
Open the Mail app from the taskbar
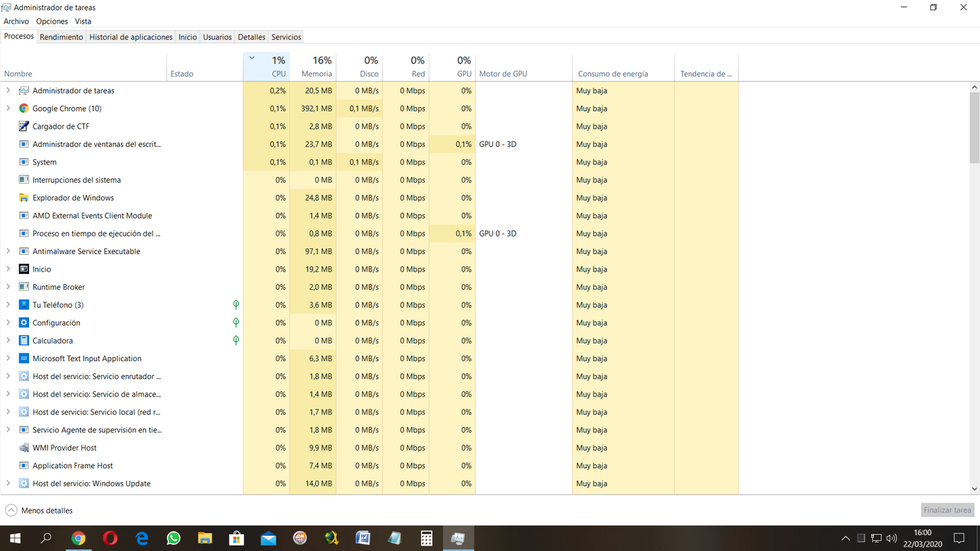[x=268, y=539]
